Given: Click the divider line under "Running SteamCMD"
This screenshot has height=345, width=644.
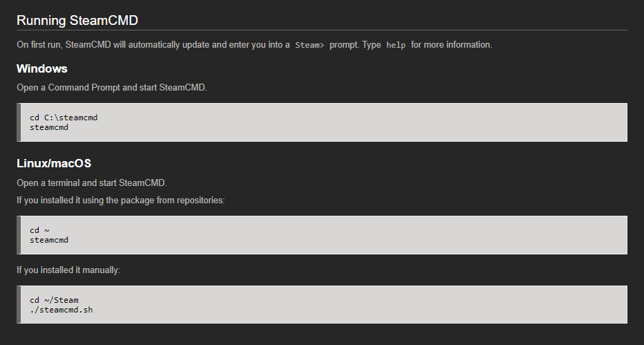Looking at the screenshot, I should pyautogui.click(x=322, y=30).
